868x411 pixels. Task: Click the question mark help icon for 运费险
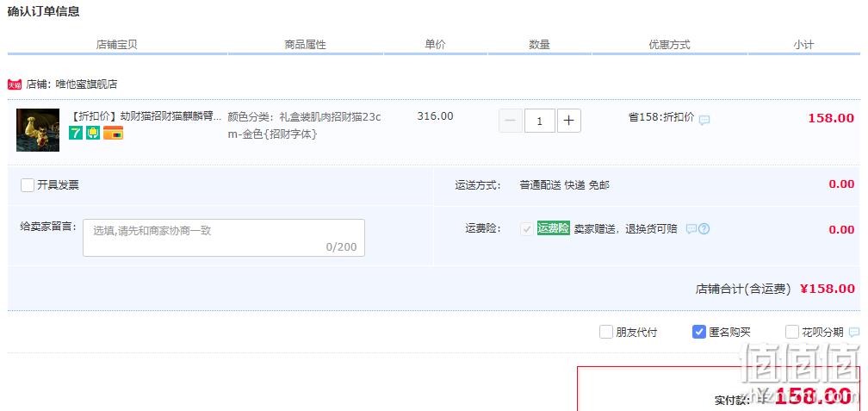(704, 229)
